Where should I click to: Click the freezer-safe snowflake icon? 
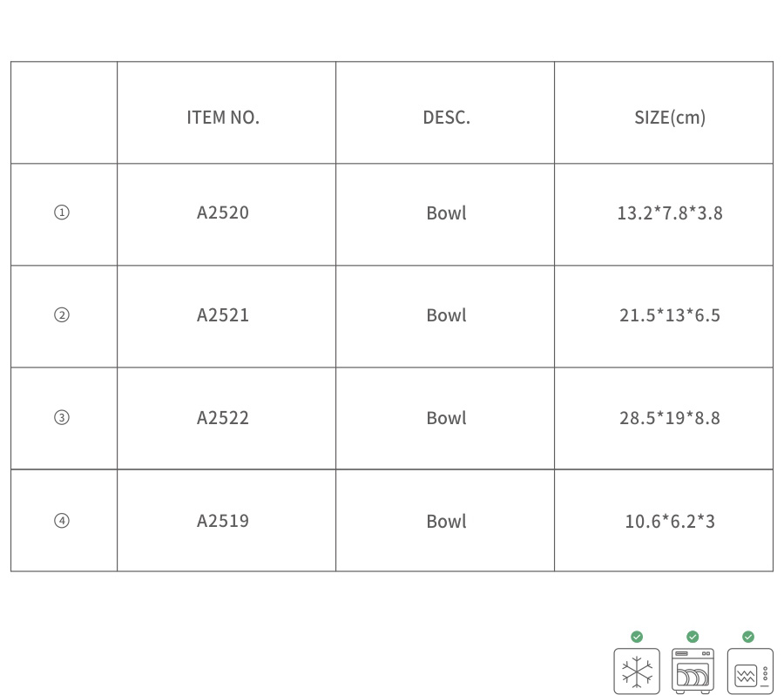[637, 671]
